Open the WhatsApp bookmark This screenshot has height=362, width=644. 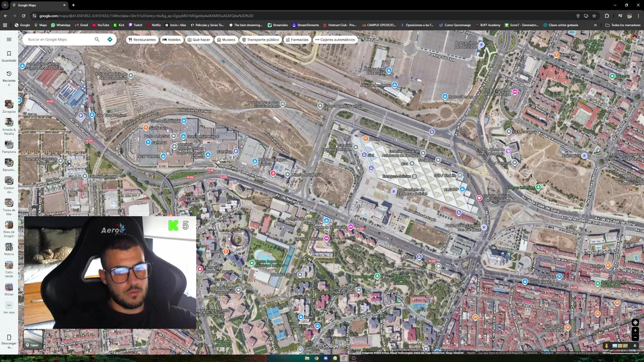[61, 25]
